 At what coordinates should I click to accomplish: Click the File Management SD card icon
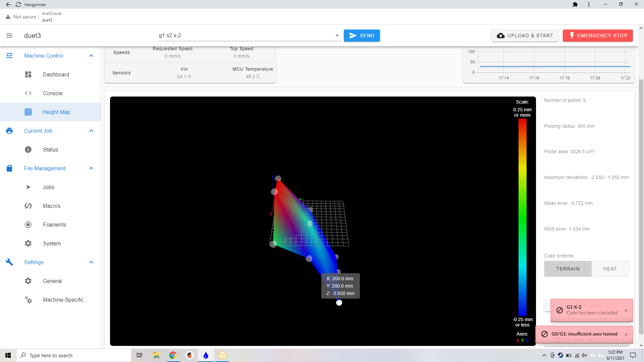point(9,168)
